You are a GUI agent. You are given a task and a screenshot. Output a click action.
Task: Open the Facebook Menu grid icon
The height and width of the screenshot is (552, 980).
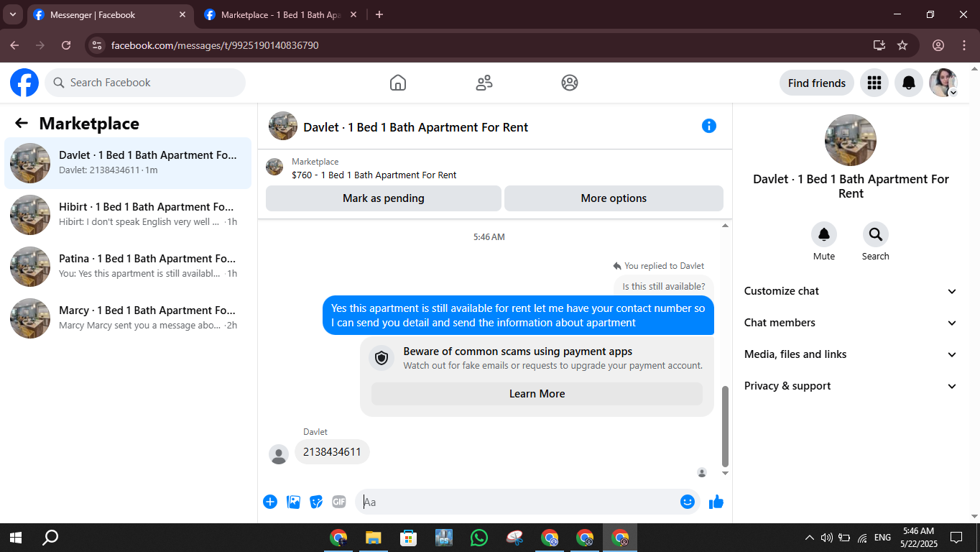pos(874,83)
